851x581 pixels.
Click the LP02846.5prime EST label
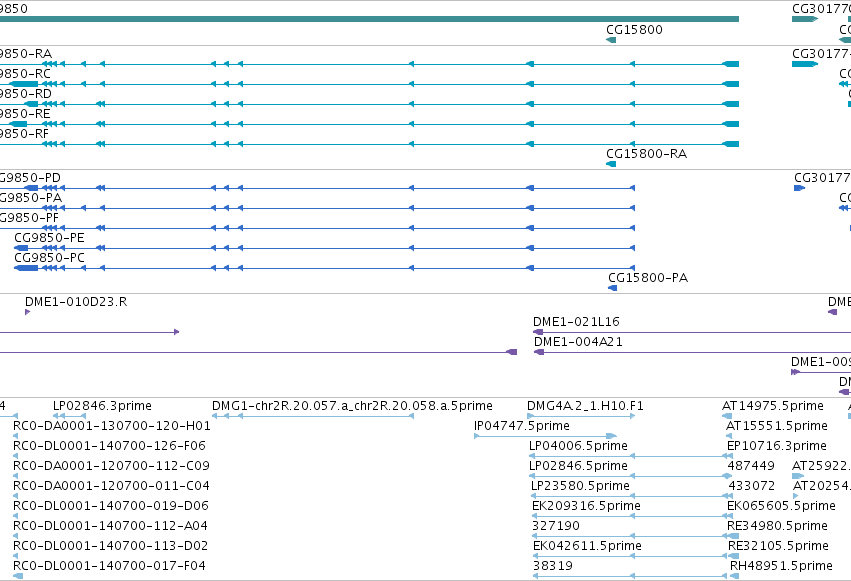[x=578, y=466]
